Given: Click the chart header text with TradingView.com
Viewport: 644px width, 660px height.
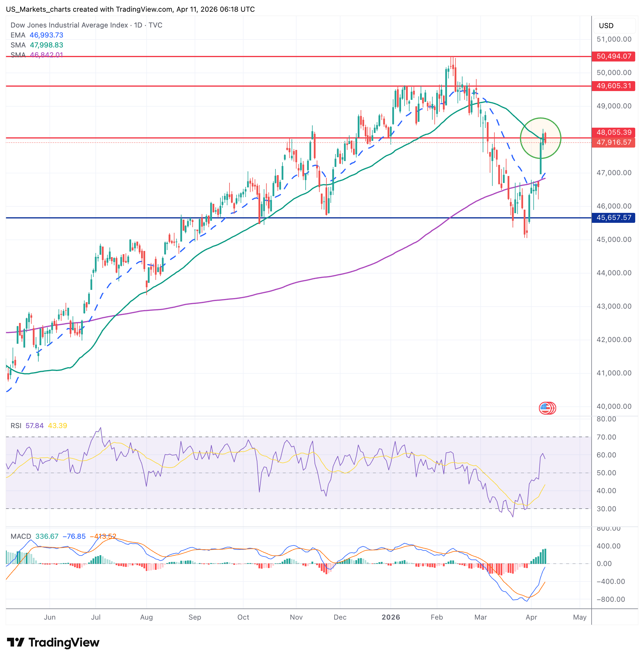Looking at the screenshot, I should [130, 9].
